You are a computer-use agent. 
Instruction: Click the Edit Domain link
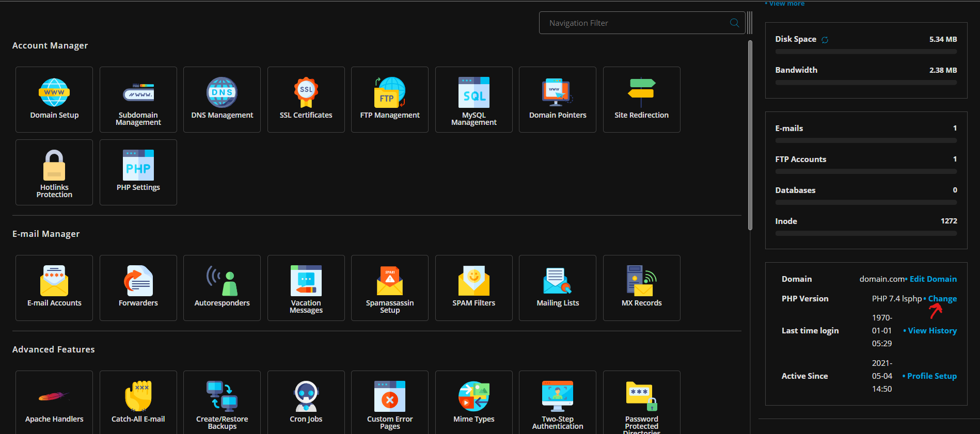[x=933, y=279]
